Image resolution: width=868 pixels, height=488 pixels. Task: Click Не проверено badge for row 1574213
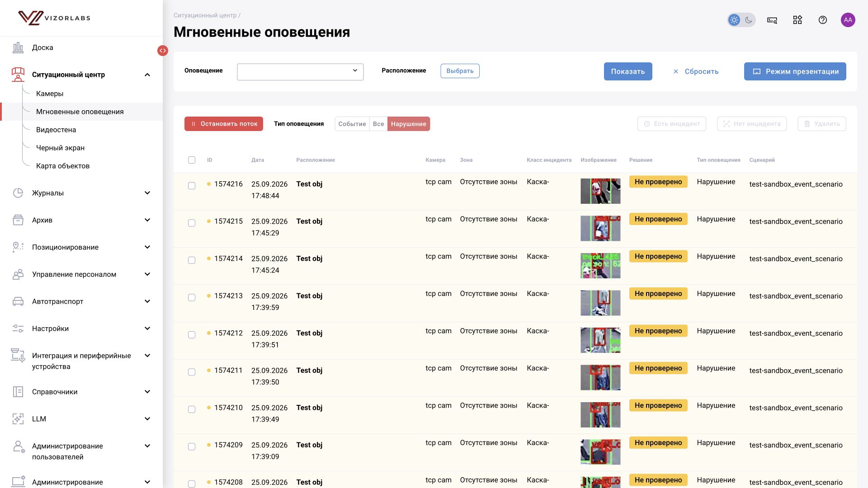pos(658,294)
